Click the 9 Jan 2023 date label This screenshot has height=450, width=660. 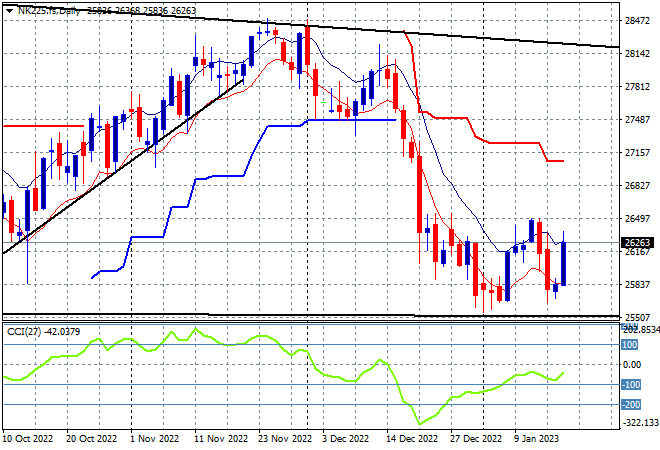point(536,439)
